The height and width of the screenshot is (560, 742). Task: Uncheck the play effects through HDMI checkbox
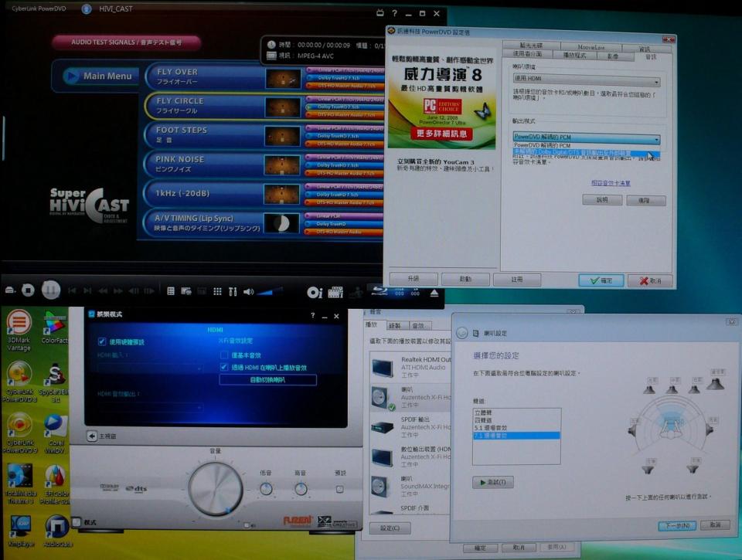tap(224, 367)
